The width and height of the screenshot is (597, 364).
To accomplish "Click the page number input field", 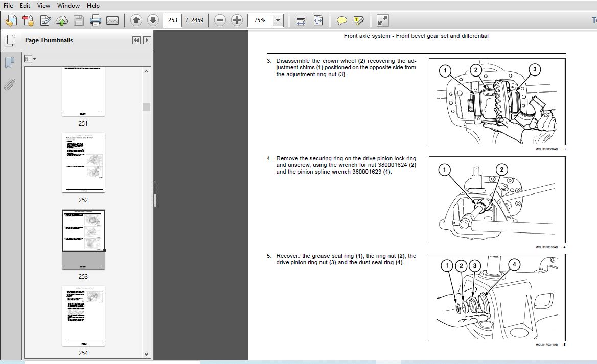I will pos(173,20).
